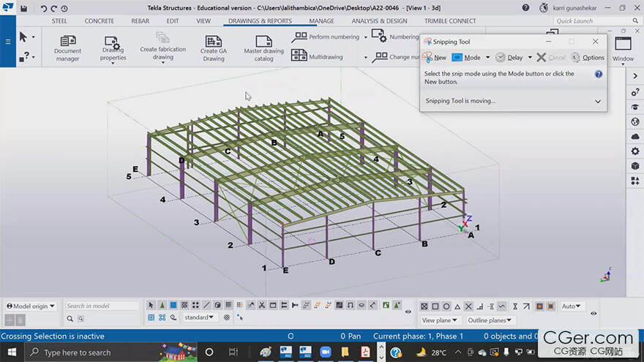Viewport: 644px width, 362px height.
Task: Toggle the selection switches eye icon
Action: (x=408, y=312)
